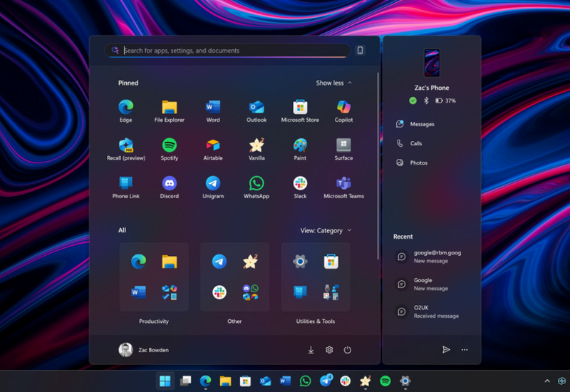Launch Spotify from Pinned apps
This screenshot has height=392, width=570.
[x=170, y=149]
